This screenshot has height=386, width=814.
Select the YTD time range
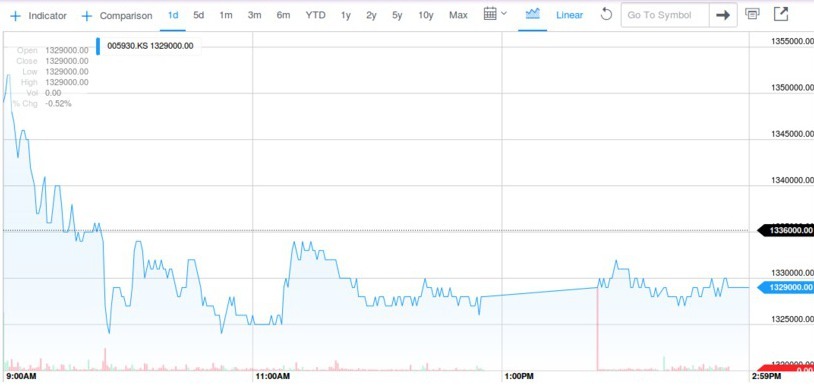coord(316,15)
